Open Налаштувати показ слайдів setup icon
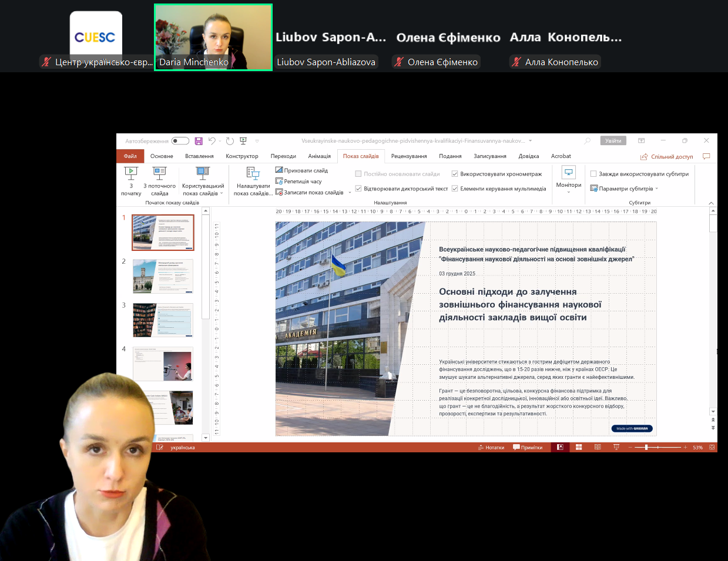728x561 pixels. pos(253,173)
